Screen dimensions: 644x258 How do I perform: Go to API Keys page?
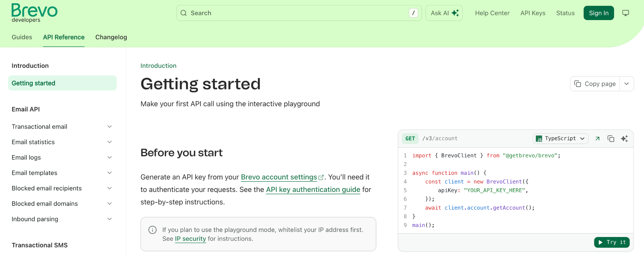click(x=533, y=13)
